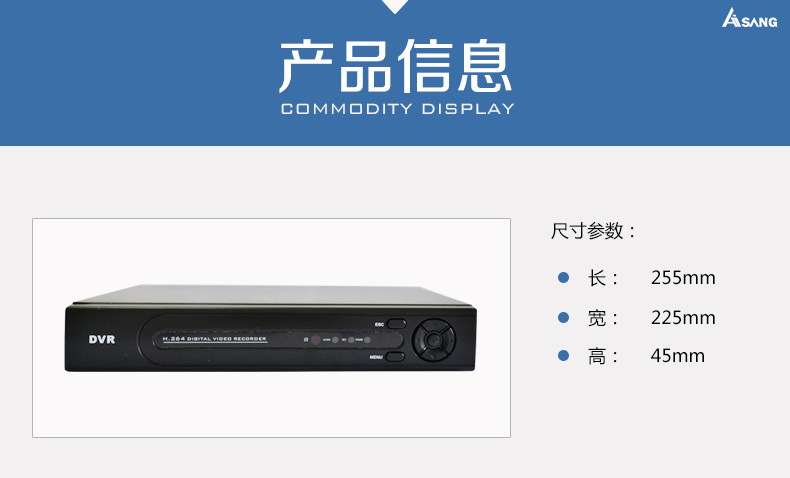Image resolution: width=790 pixels, height=478 pixels.
Task: Click the 高 dimension label
Action: [597, 356]
